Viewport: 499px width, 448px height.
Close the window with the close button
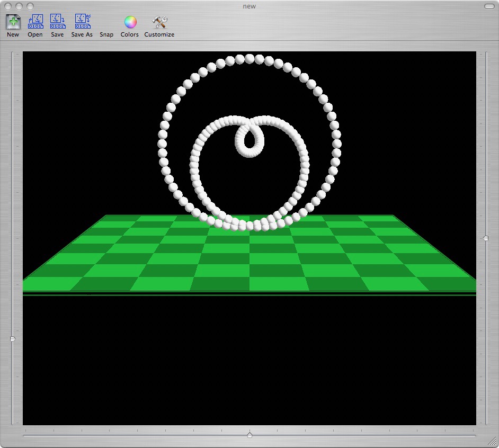point(8,6)
